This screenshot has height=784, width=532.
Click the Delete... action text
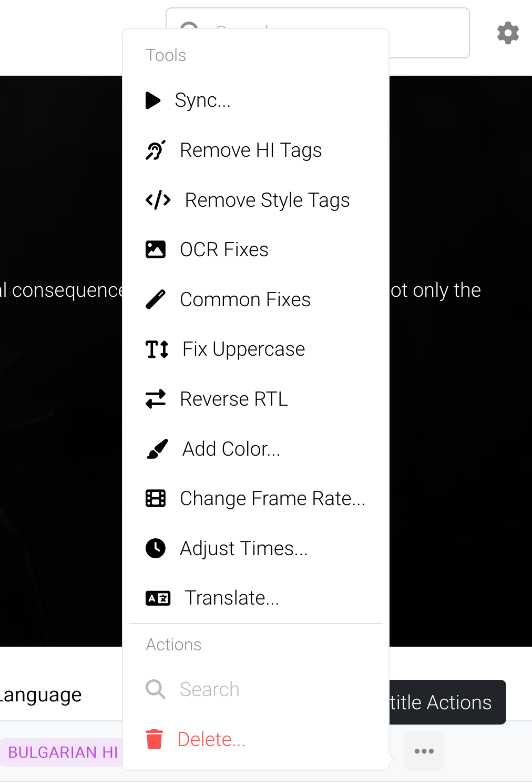(x=211, y=739)
